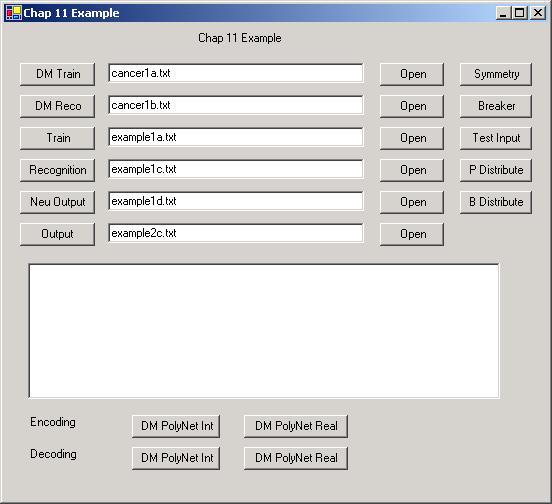Screen dimensions: 552x504
Task: Click the DM Reco button
Action: click(57, 106)
